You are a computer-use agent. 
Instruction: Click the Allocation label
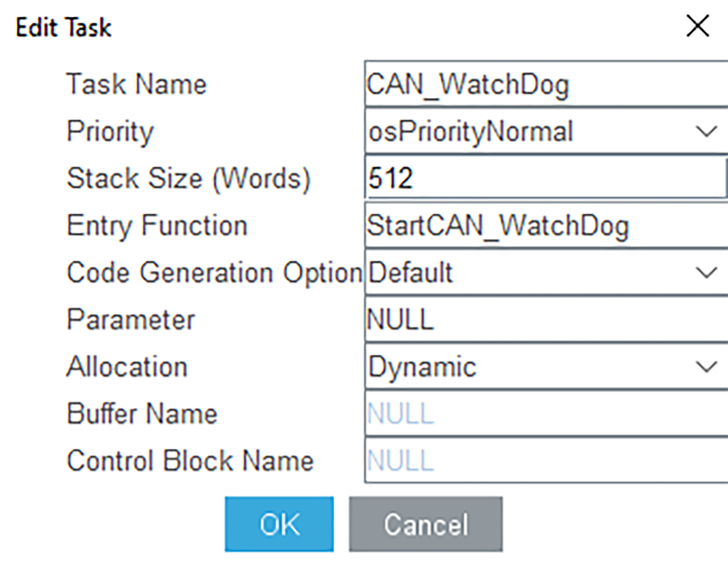tap(127, 367)
